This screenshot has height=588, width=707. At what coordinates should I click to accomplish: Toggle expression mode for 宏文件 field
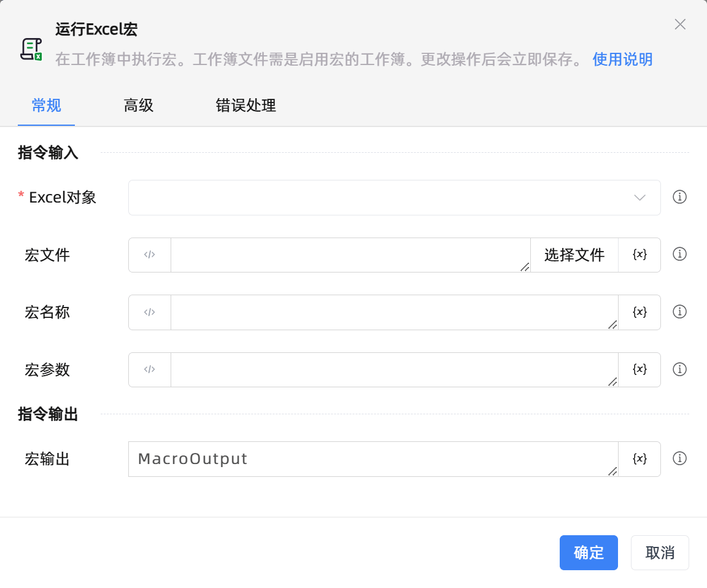point(150,255)
